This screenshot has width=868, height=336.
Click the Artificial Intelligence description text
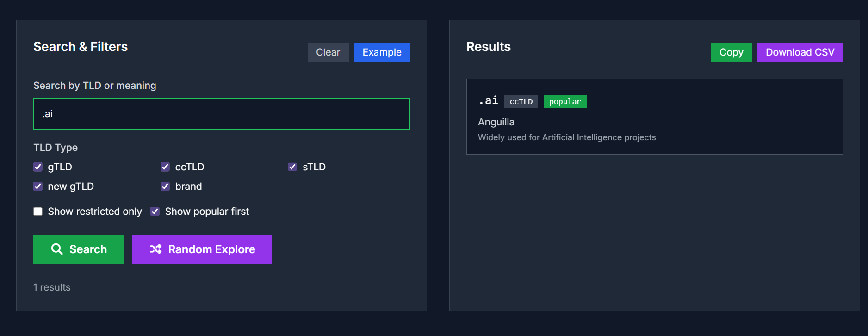tap(566, 137)
